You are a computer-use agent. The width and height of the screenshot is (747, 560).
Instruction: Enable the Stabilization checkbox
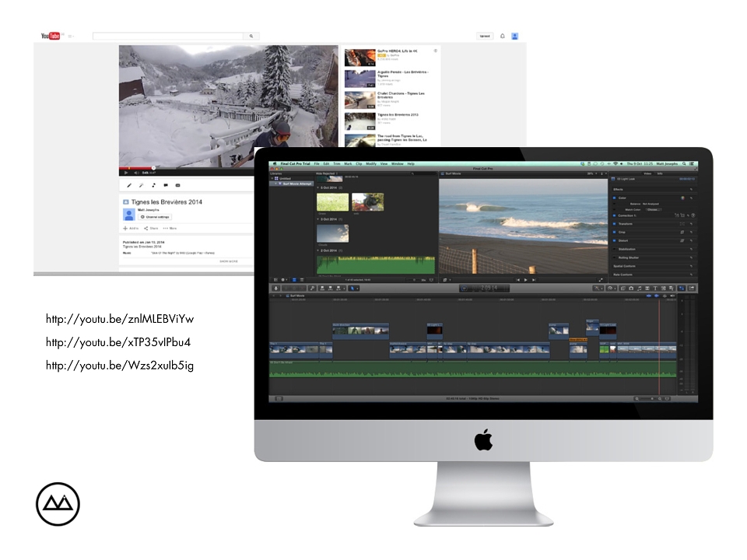click(x=614, y=249)
